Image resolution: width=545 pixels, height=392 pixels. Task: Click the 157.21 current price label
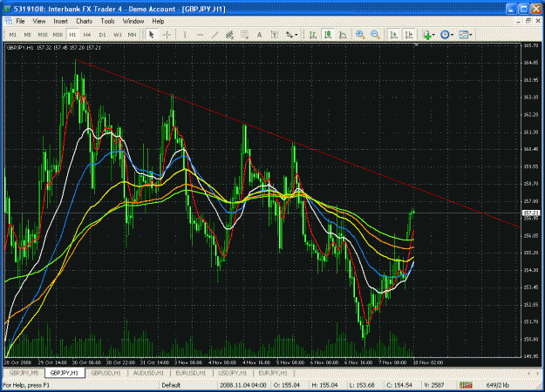[x=533, y=213]
